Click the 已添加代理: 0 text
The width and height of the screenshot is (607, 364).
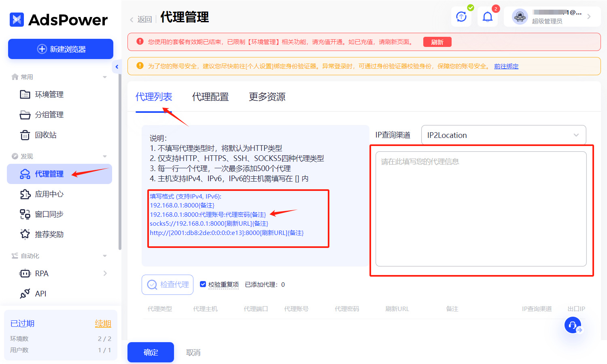pyautogui.click(x=265, y=285)
